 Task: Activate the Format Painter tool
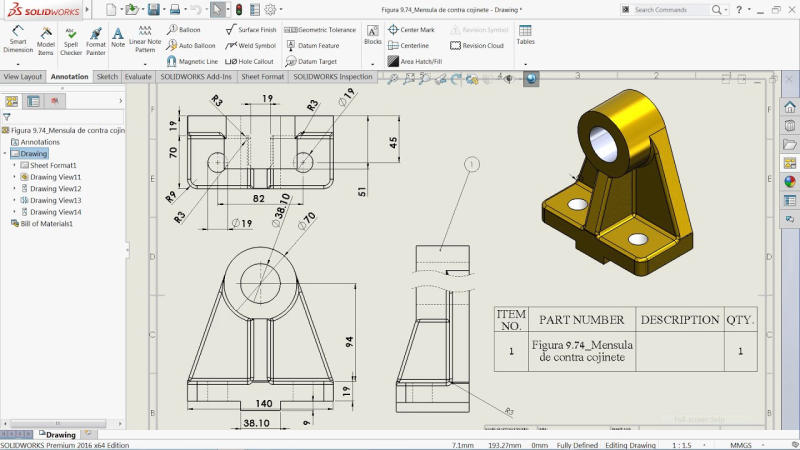[95, 41]
